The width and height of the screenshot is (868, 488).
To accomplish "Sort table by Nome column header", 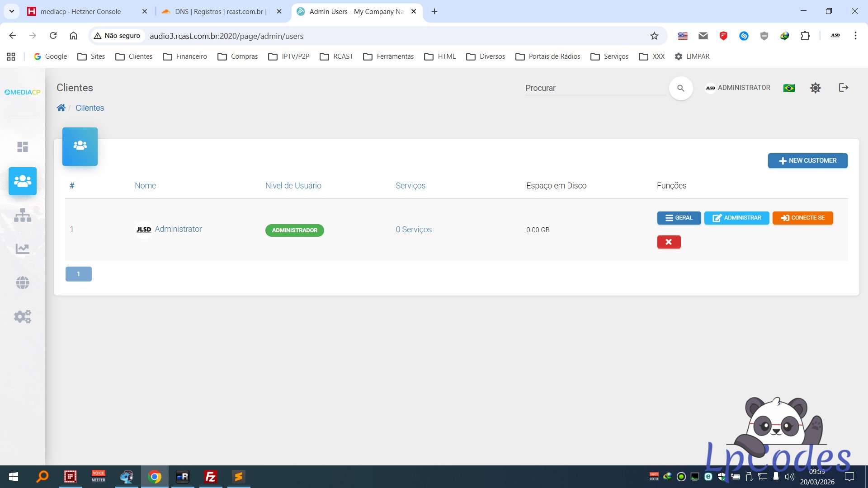I will coord(145,186).
